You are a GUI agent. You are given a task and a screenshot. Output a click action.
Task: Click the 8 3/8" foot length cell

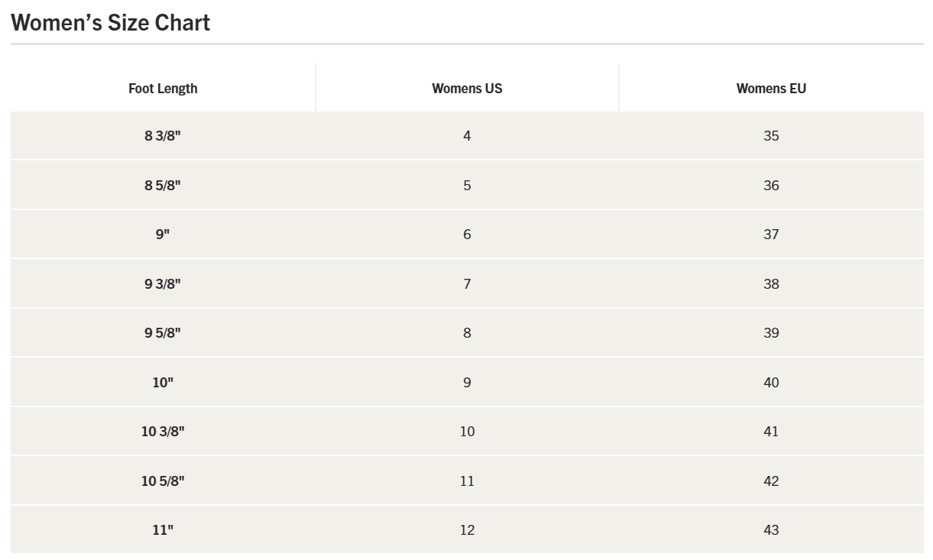click(x=163, y=136)
